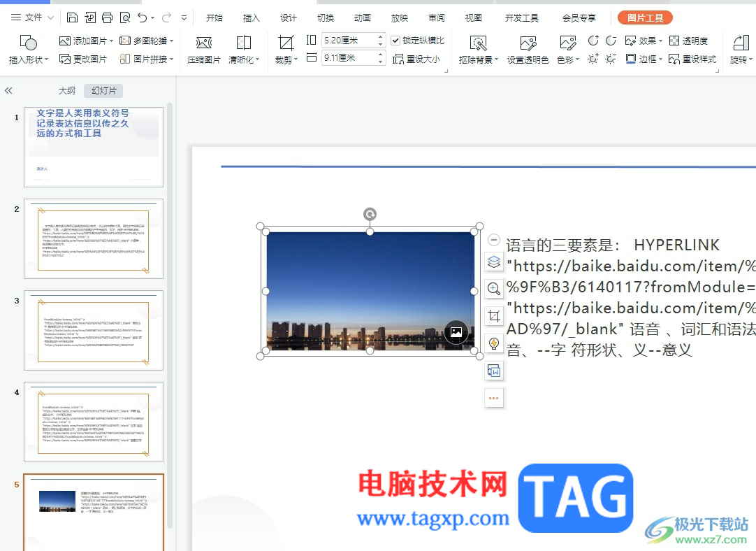Click the decrease brightness sun icon
756x551 pixels.
coord(611,59)
